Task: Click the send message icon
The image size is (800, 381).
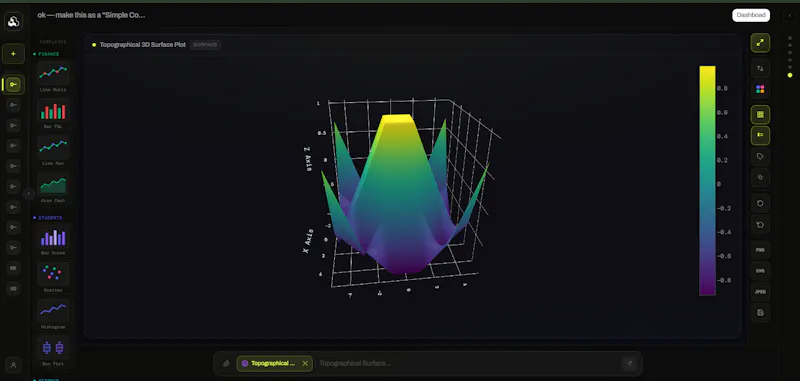Action: click(x=629, y=364)
